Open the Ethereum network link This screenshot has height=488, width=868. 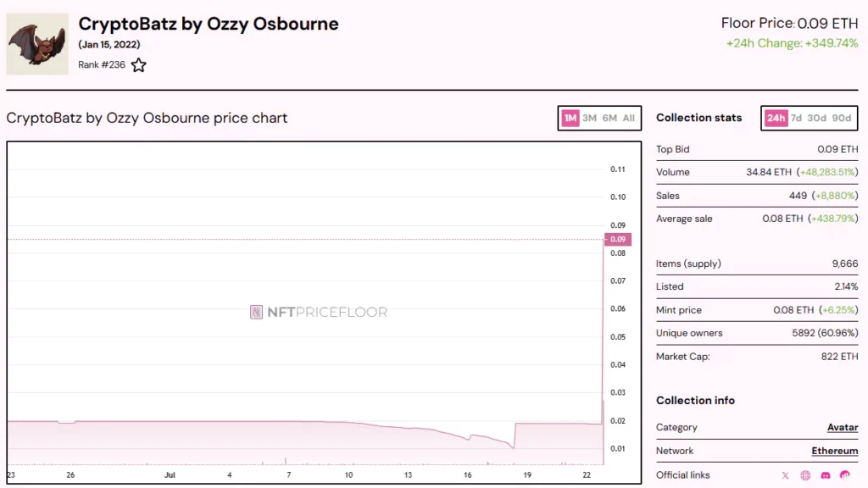click(835, 451)
